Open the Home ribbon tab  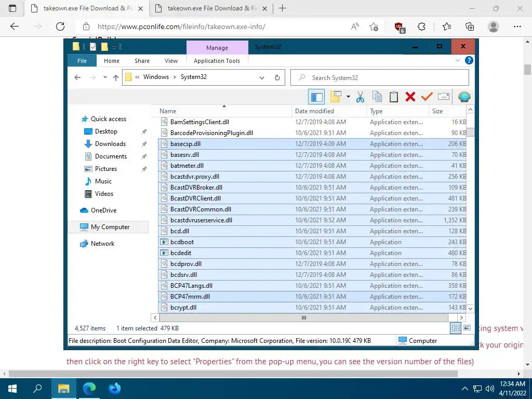(x=112, y=61)
